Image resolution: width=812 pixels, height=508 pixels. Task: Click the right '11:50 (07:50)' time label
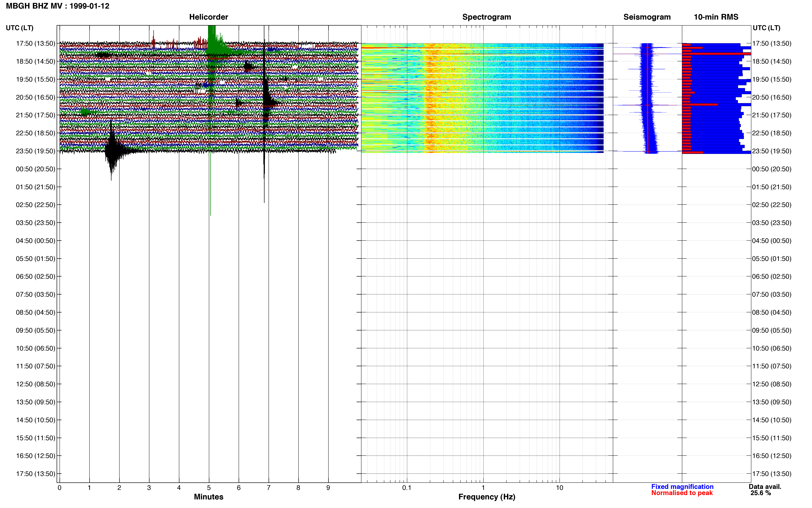coord(772,366)
